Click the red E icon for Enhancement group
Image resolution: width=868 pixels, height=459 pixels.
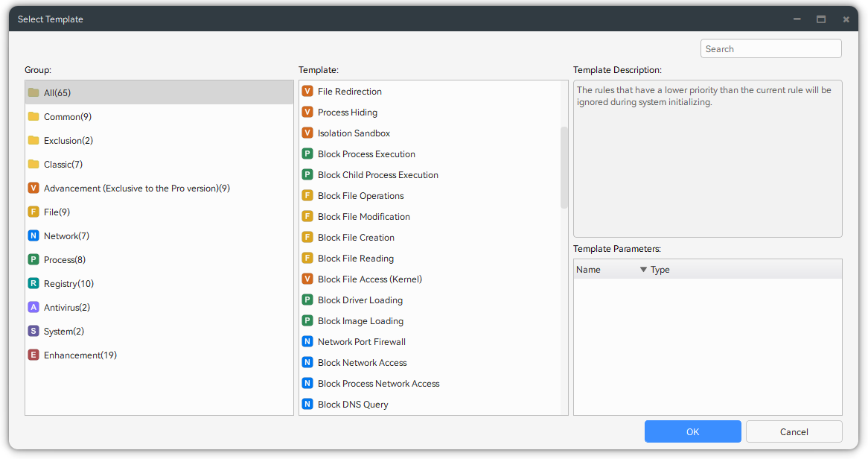pyautogui.click(x=33, y=355)
